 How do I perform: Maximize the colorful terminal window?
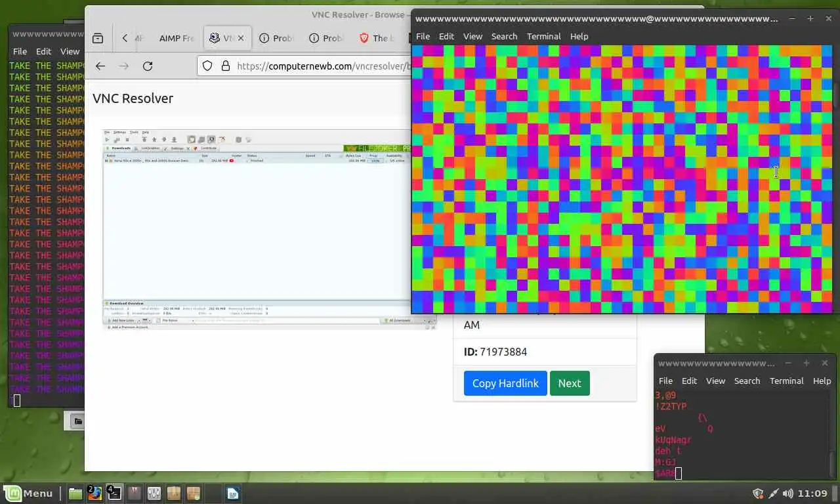[810, 18]
